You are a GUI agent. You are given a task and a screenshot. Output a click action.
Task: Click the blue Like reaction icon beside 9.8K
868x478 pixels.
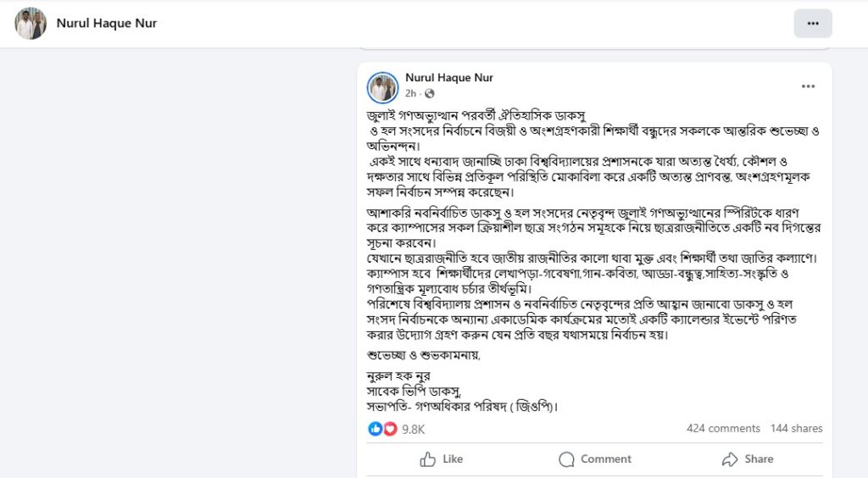[376, 429]
